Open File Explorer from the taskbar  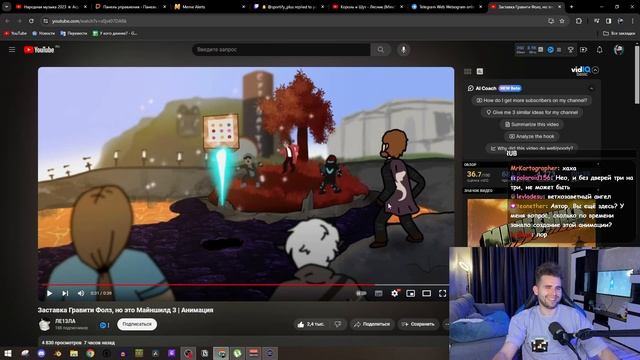[x=74, y=353]
